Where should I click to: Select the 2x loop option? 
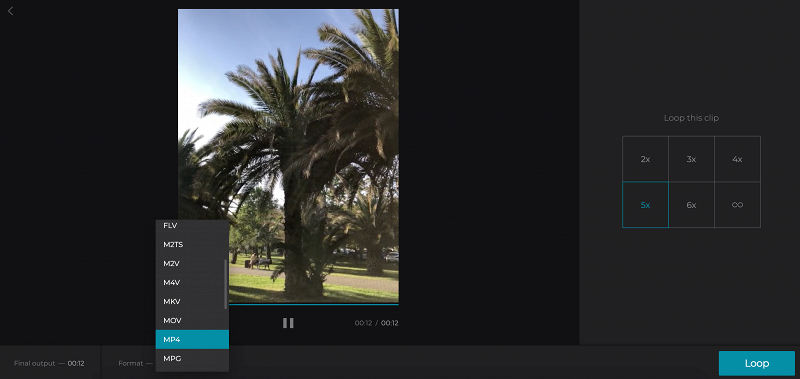point(645,159)
